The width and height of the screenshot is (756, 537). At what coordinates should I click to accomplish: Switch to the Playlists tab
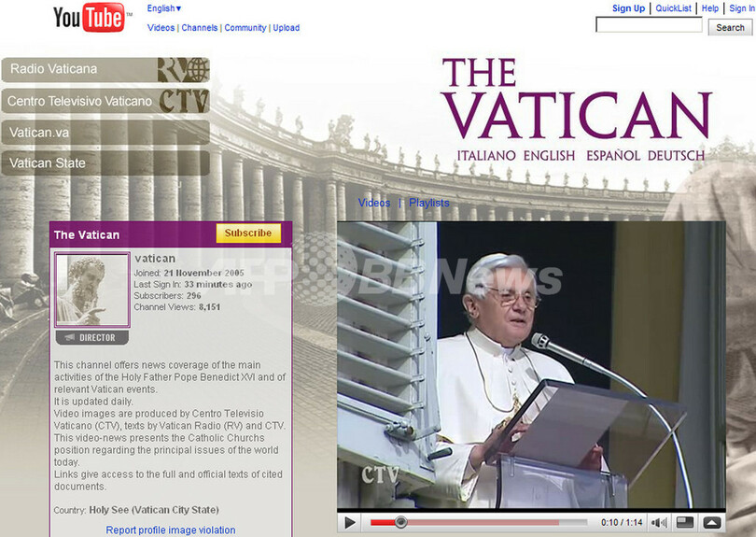coord(428,203)
